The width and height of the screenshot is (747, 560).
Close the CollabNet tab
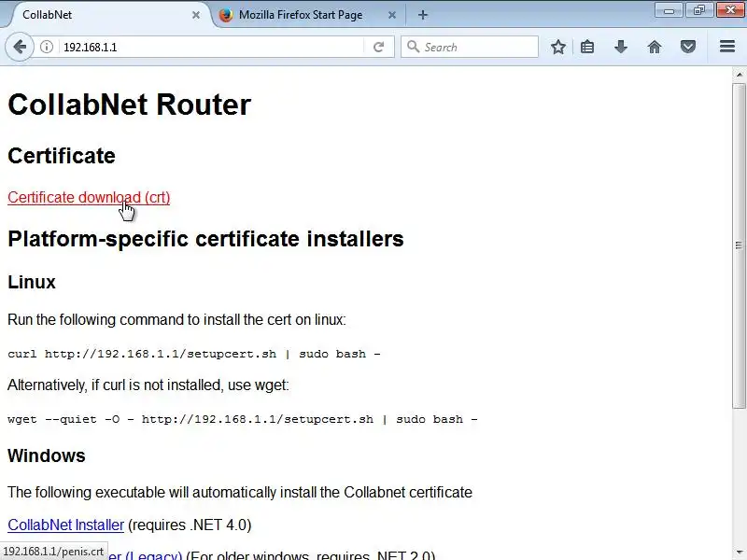click(196, 15)
